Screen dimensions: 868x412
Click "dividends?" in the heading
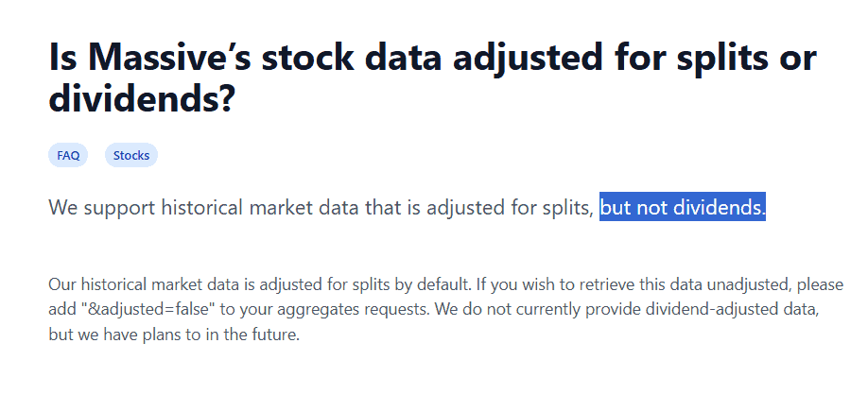[x=142, y=99]
